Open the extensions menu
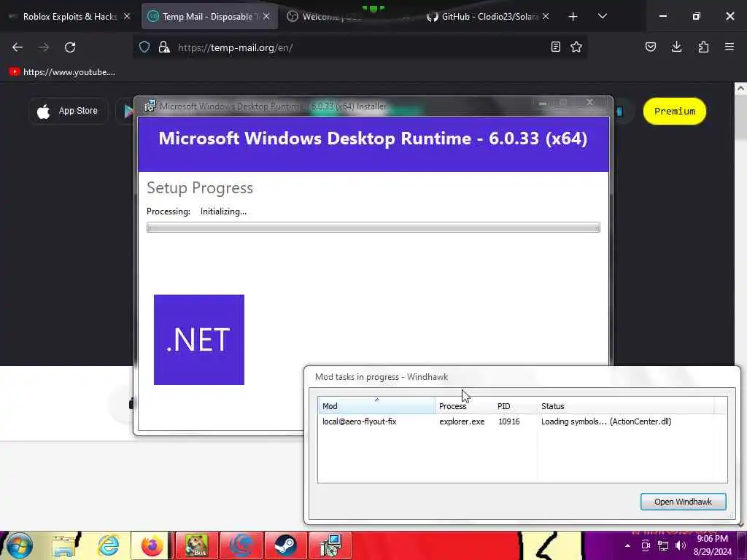 (703, 47)
